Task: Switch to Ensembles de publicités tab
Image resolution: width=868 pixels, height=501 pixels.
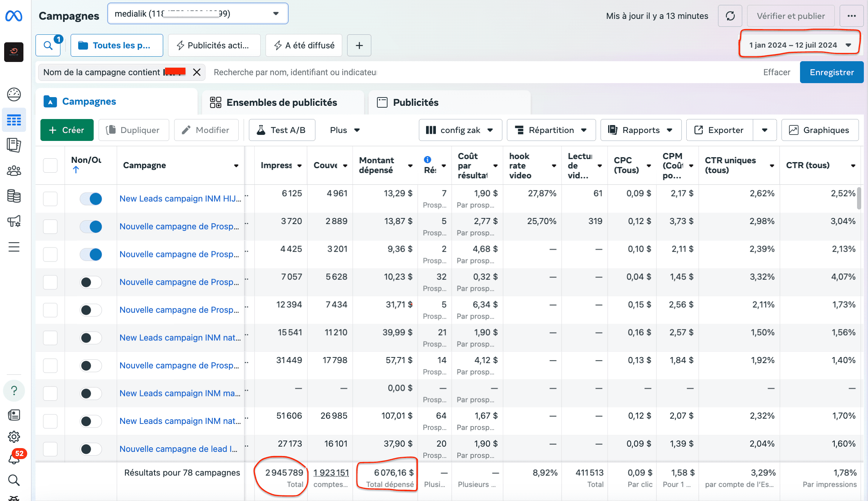Action: tap(281, 102)
